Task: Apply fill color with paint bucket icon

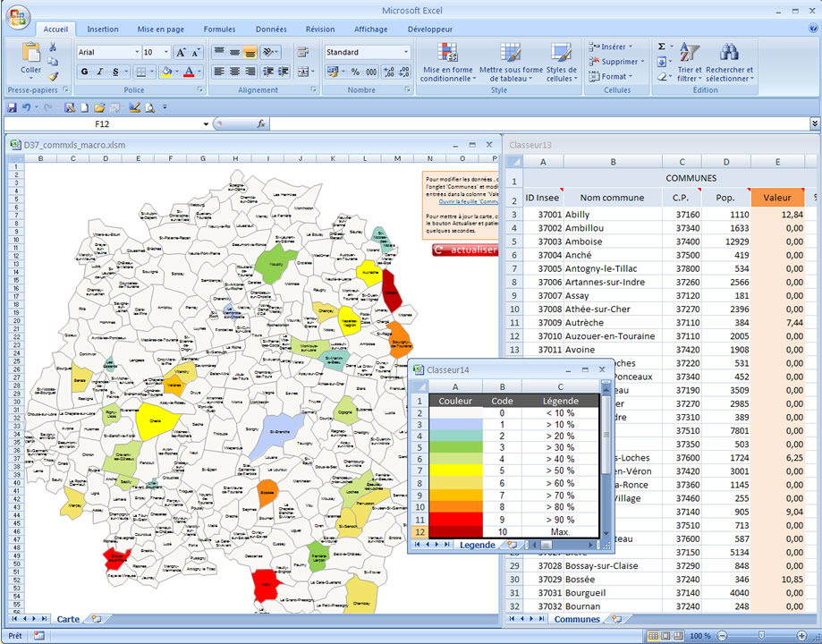Action: click(166, 72)
